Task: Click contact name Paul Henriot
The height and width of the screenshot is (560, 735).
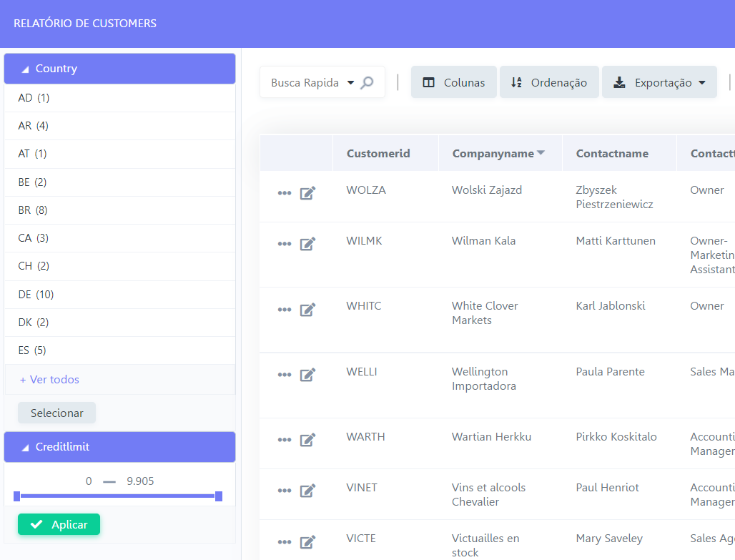Action: coord(607,487)
